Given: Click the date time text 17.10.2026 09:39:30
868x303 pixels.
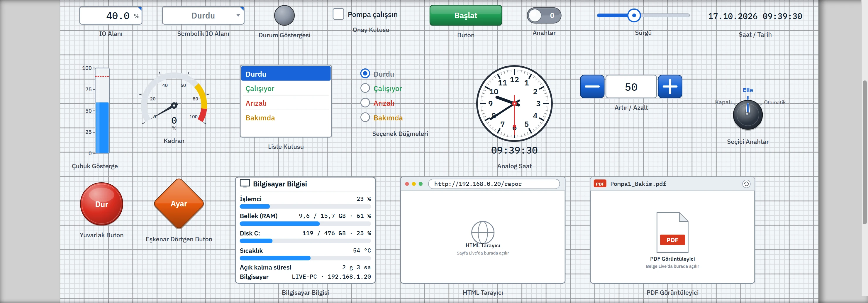Looking at the screenshot, I should tap(755, 16).
